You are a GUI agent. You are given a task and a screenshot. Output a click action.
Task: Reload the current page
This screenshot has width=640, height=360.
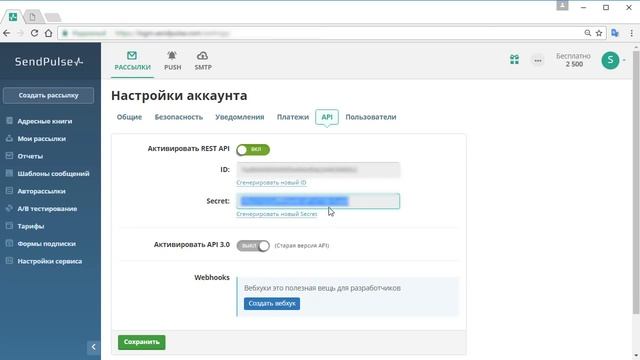[34, 33]
